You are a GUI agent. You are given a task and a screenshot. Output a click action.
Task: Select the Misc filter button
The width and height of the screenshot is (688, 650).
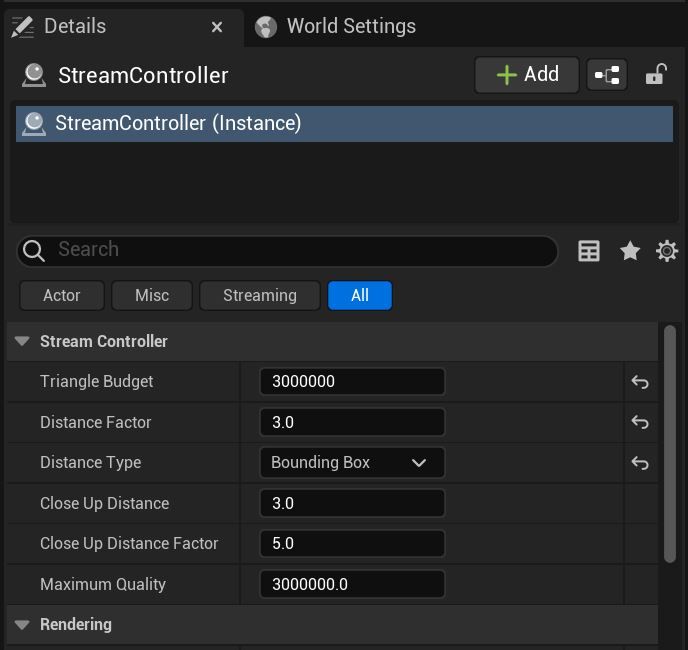click(x=152, y=296)
